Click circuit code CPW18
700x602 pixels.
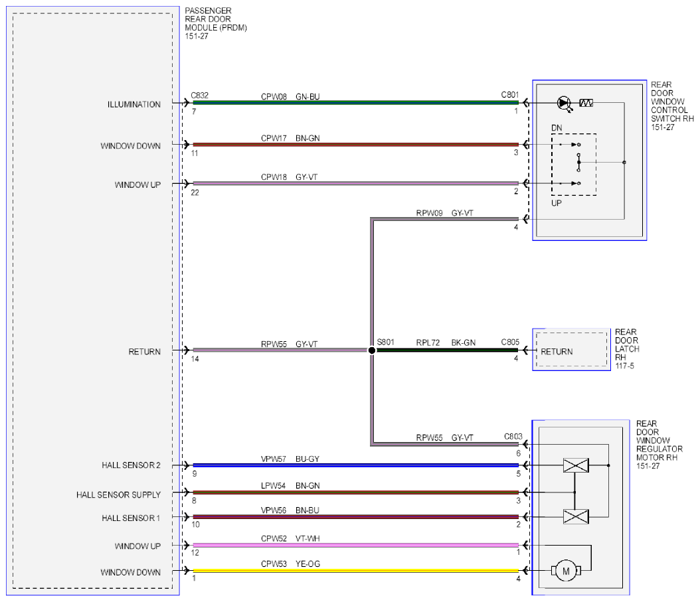click(x=274, y=177)
